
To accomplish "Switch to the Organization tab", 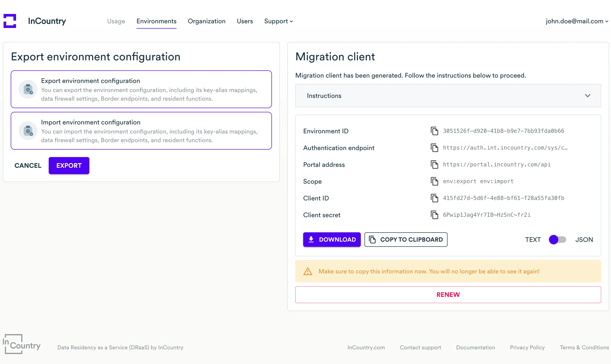I will click(206, 21).
